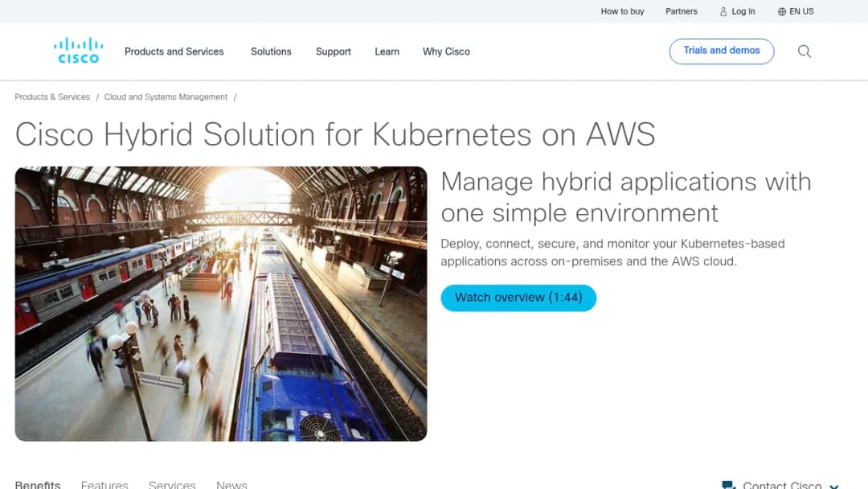
Task: Click the Contact Cisco chat icon
Action: (728, 485)
